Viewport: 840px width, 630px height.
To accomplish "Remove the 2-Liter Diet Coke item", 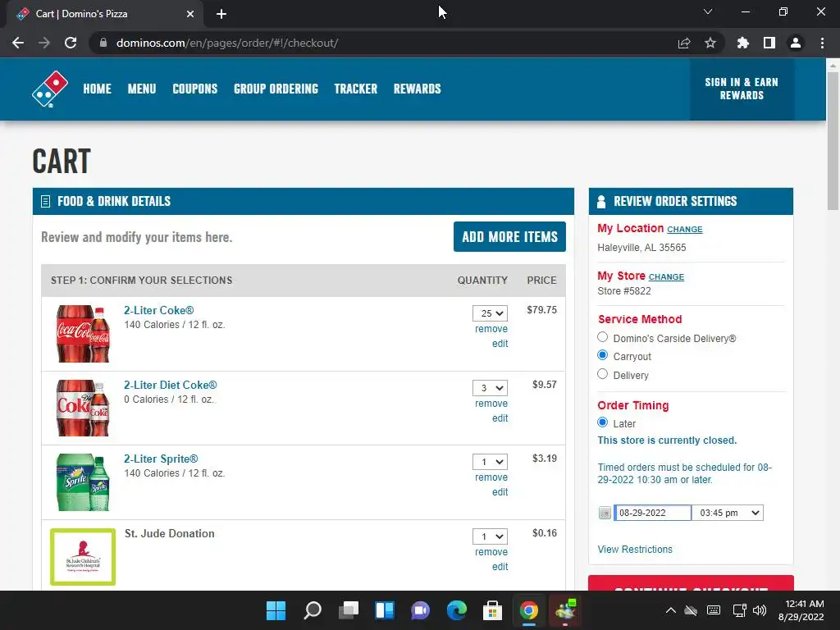I will pyautogui.click(x=491, y=404).
